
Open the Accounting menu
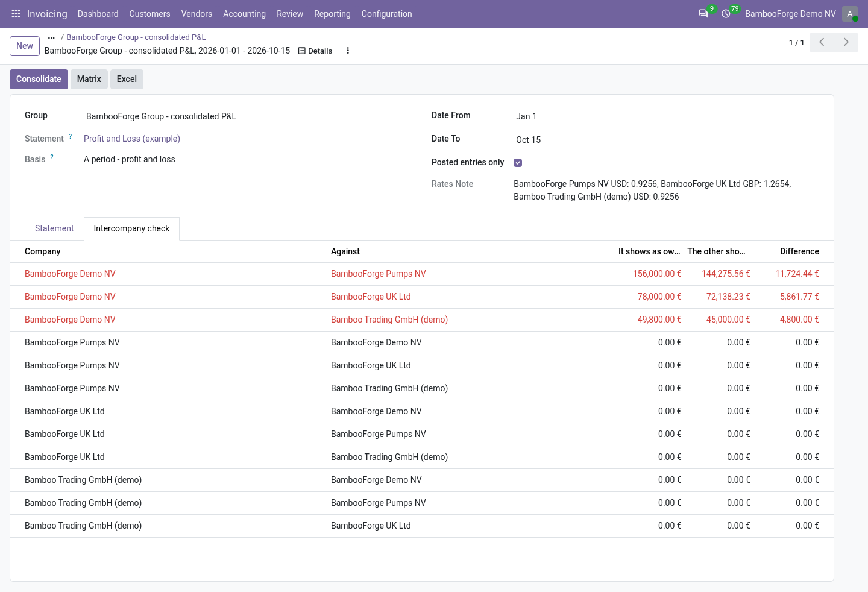click(244, 14)
